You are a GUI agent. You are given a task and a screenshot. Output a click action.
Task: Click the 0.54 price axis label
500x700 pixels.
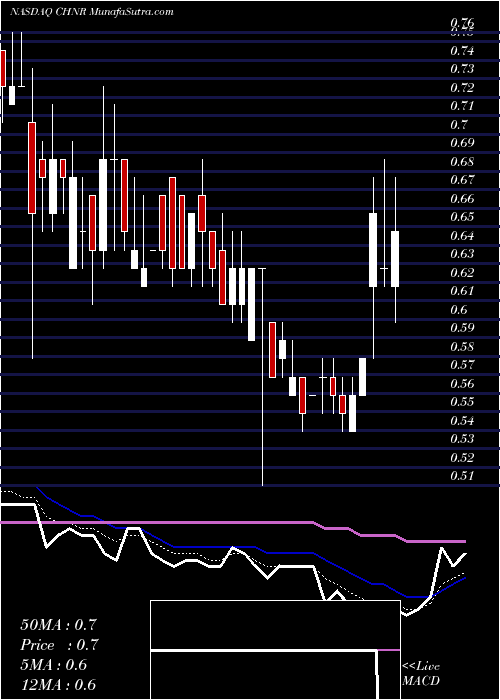point(462,421)
